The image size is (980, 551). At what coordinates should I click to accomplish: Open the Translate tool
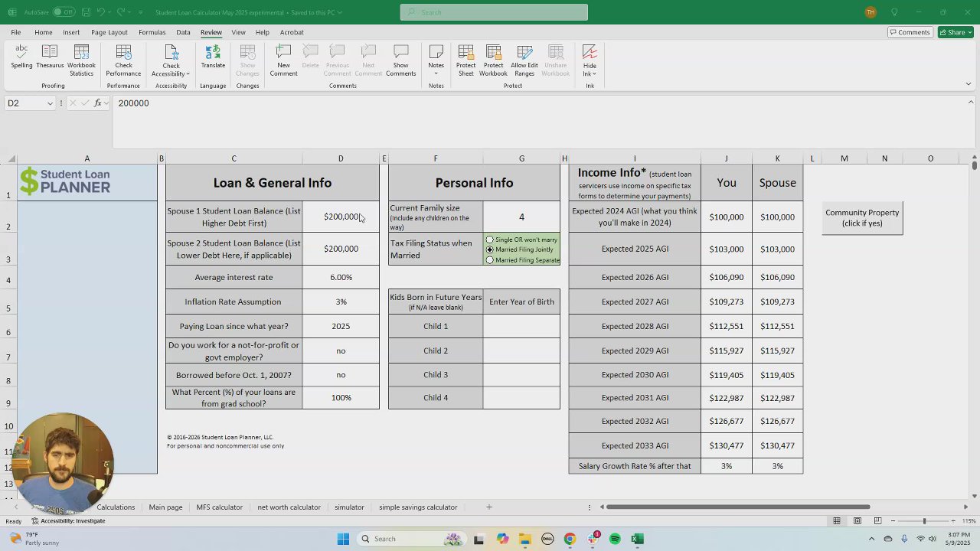[x=213, y=58]
